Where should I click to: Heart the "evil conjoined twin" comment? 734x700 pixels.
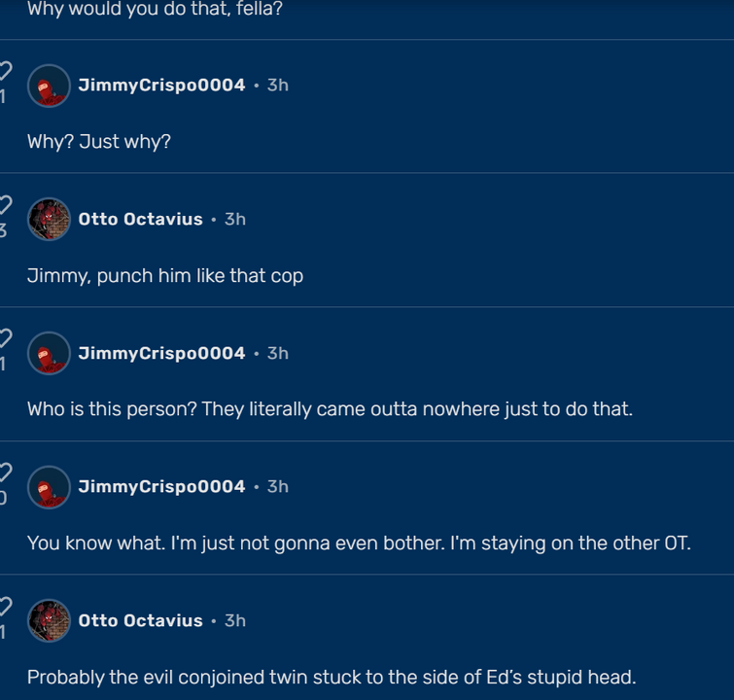pos(5,606)
